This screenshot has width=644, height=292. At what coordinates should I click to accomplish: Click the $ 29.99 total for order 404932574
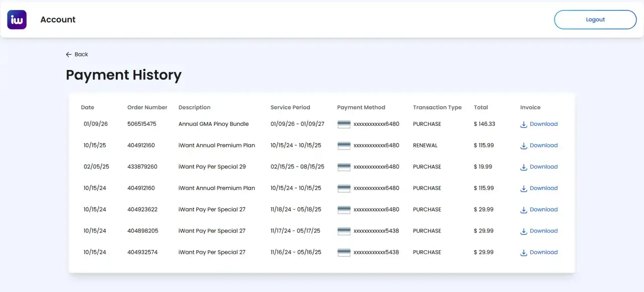484,252
